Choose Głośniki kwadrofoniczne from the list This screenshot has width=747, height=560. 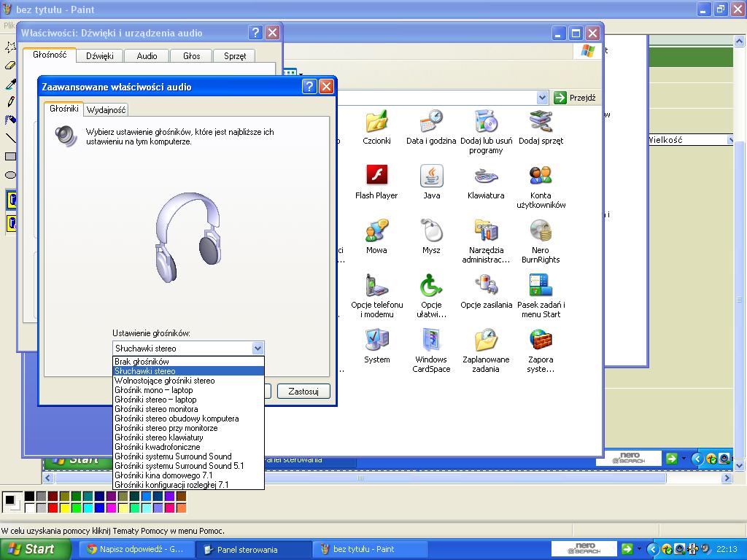click(157, 447)
